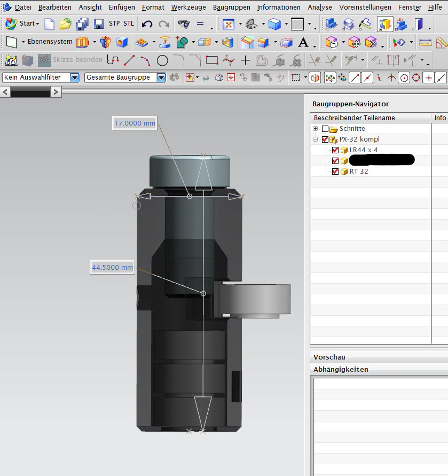Click the scrollbar left arrow
448x476 pixels.
pyautogui.click(x=5, y=92)
